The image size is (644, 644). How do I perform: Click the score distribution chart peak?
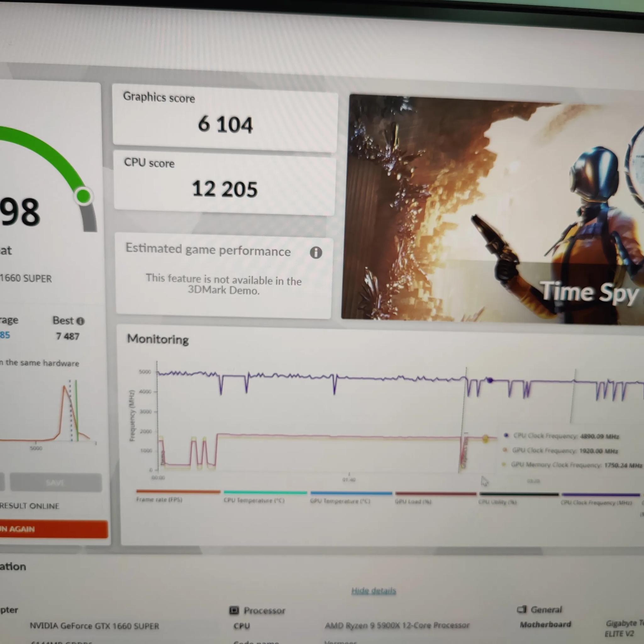click(65, 387)
